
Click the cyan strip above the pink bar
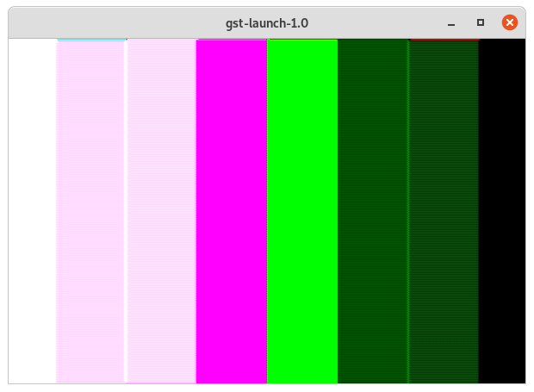(91, 40)
